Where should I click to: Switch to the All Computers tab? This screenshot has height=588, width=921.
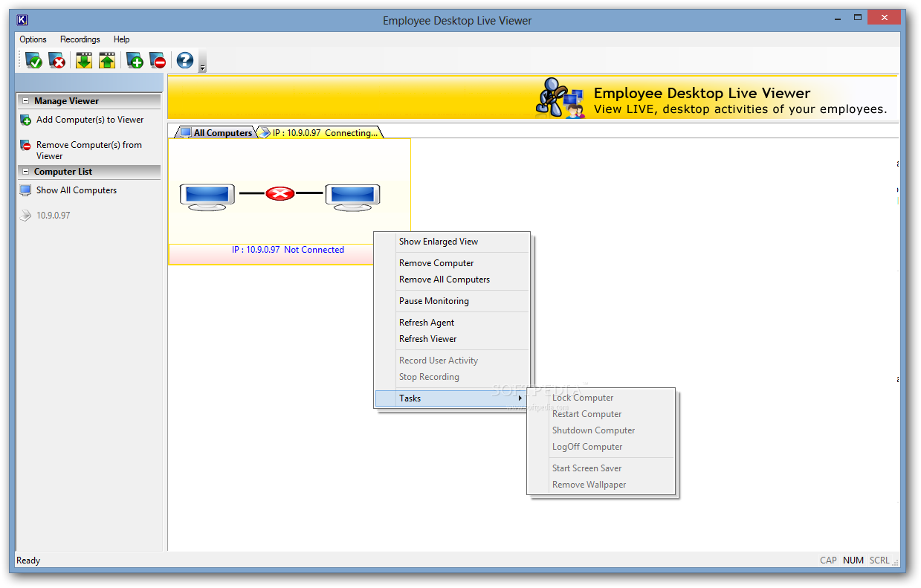pyautogui.click(x=216, y=132)
